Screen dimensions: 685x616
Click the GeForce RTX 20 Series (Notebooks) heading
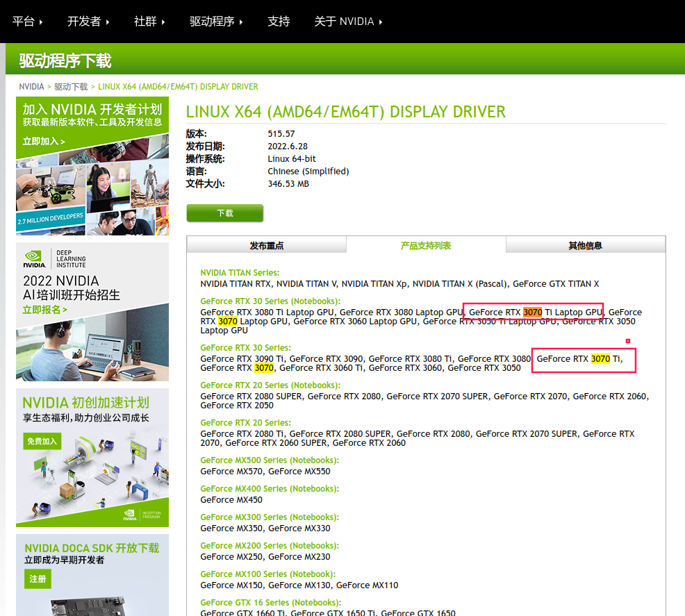[x=270, y=385]
